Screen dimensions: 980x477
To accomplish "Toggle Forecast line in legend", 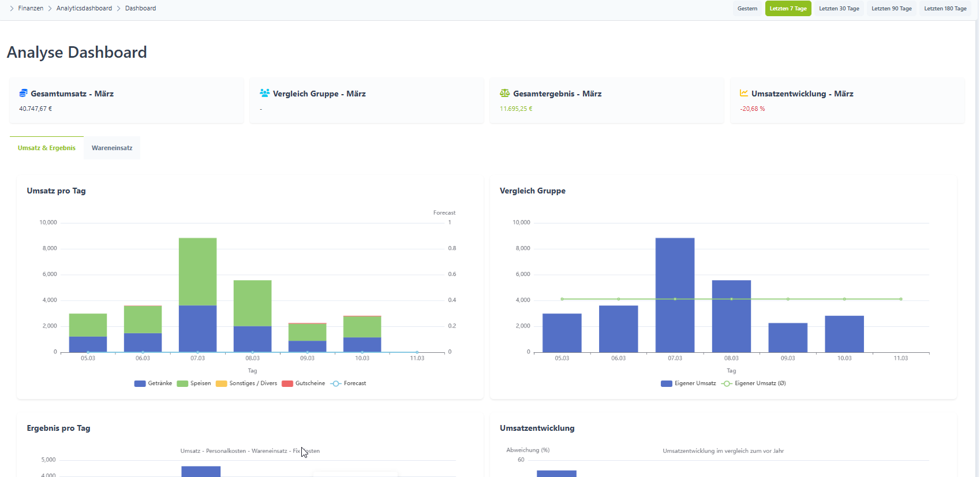I will pyautogui.click(x=348, y=383).
